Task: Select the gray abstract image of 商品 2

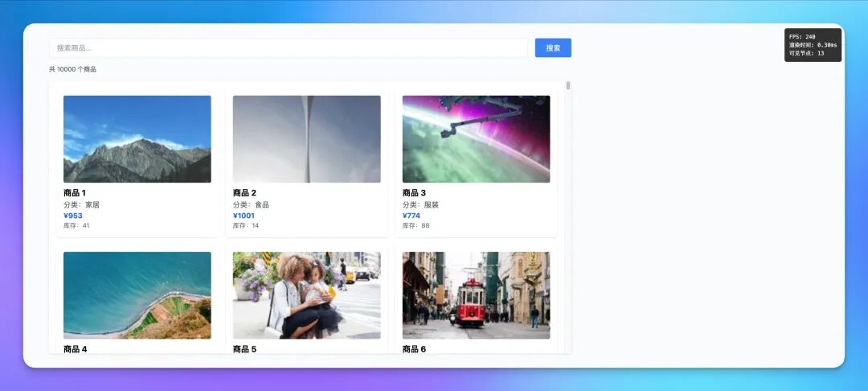Action: pos(307,139)
